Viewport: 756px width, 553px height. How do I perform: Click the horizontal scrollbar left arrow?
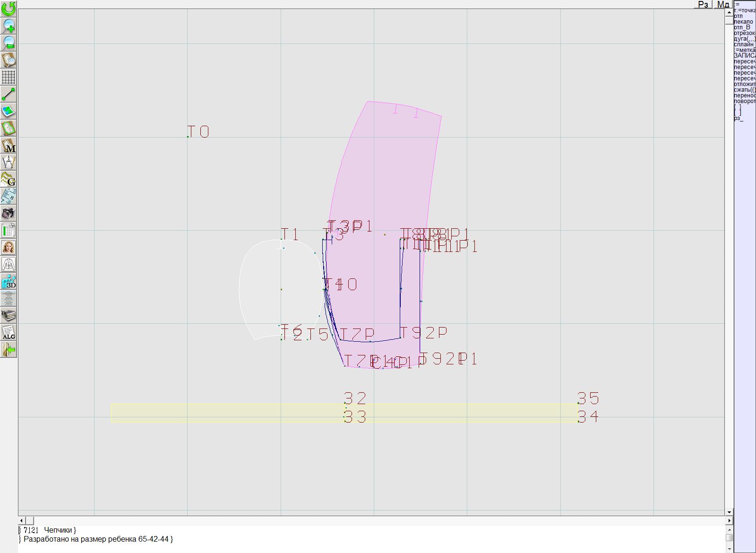[x=22, y=520]
